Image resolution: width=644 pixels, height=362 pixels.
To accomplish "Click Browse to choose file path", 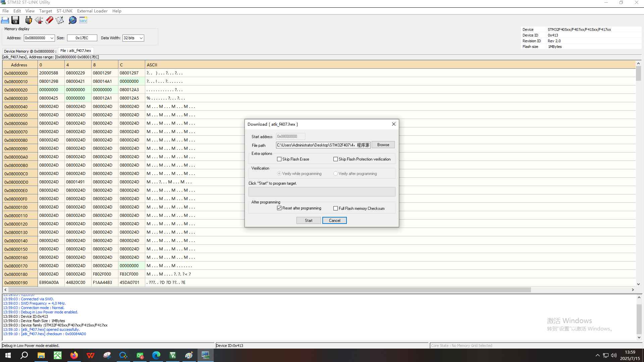I will pos(383,145).
